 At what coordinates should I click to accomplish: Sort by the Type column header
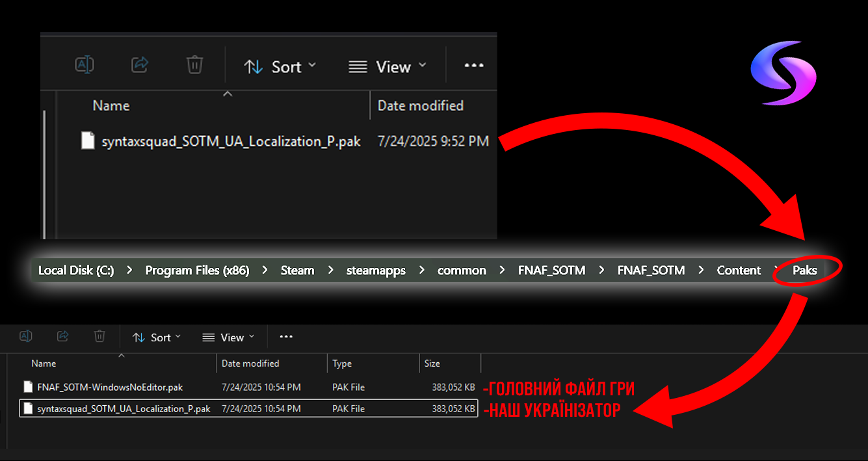(342, 363)
